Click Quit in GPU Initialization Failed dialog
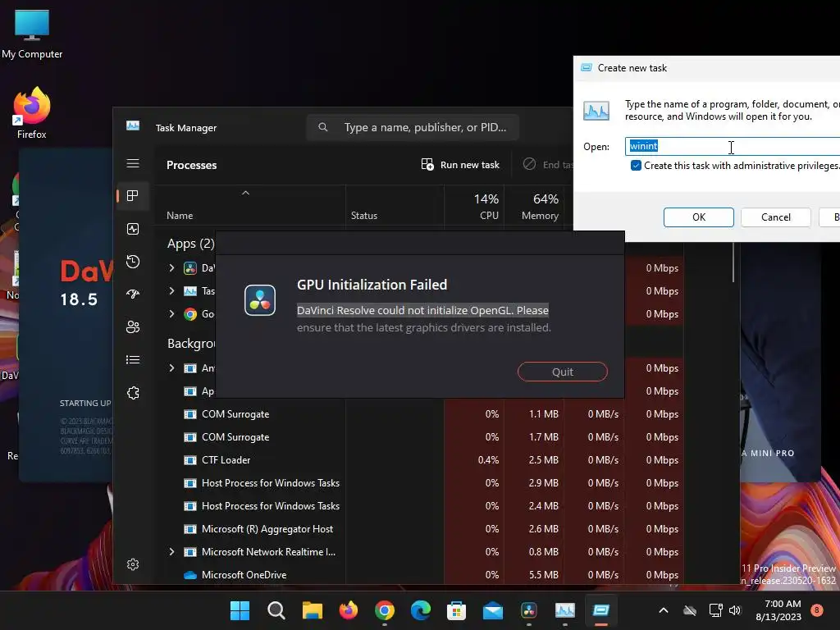The image size is (840, 630). pos(563,372)
